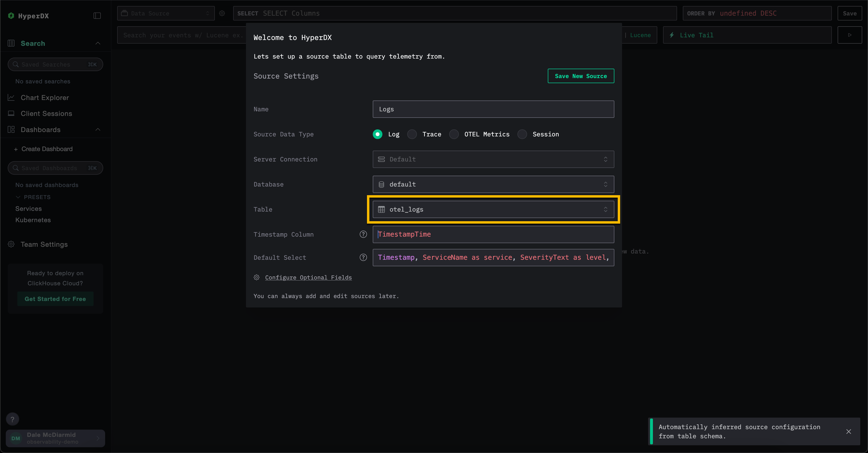This screenshot has height=453, width=868.
Task: Click the Timestamp Column help icon
Action: (x=363, y=234)
